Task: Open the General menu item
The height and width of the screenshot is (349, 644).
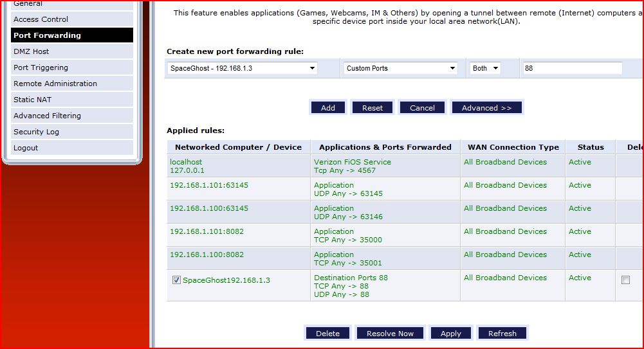Action: (72, 4)
